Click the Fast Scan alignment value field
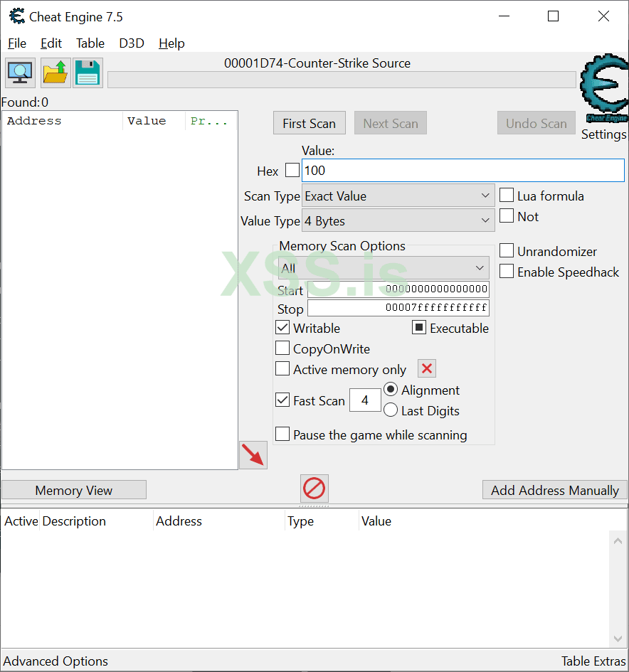 coord(365,400)
